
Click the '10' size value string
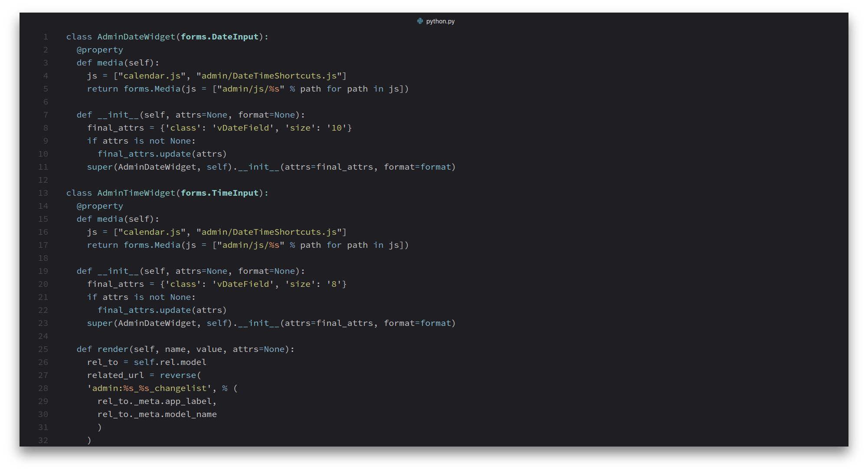[337, 128]
